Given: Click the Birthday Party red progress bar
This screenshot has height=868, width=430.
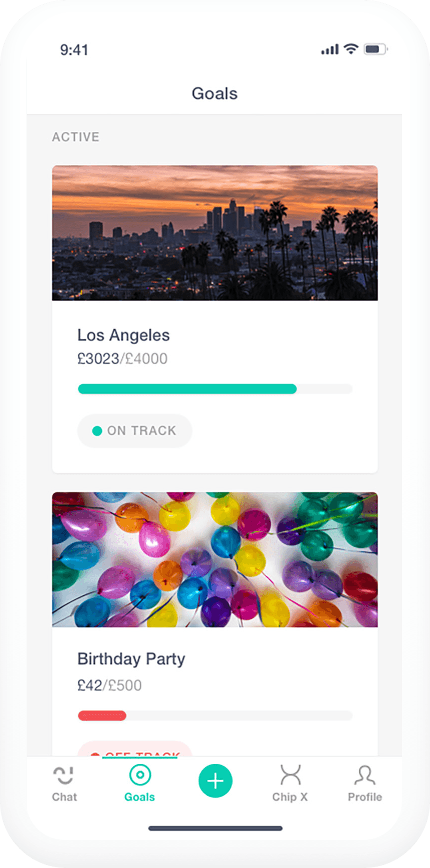Looking at the screenshot, I should (x=102, y=716).
